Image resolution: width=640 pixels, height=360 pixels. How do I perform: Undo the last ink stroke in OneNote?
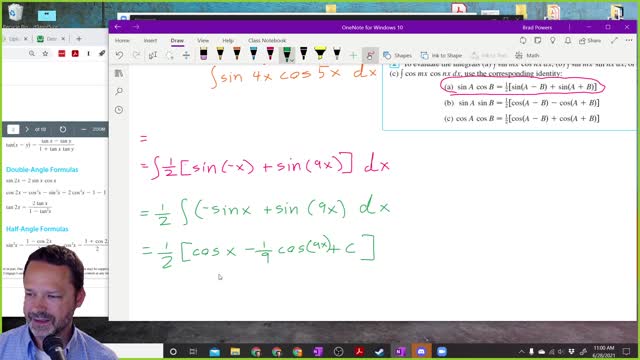(119, 55)
